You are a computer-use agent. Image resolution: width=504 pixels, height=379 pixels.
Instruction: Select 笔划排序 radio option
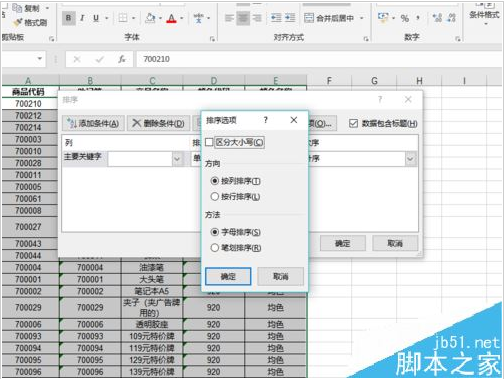click(215, 248)
